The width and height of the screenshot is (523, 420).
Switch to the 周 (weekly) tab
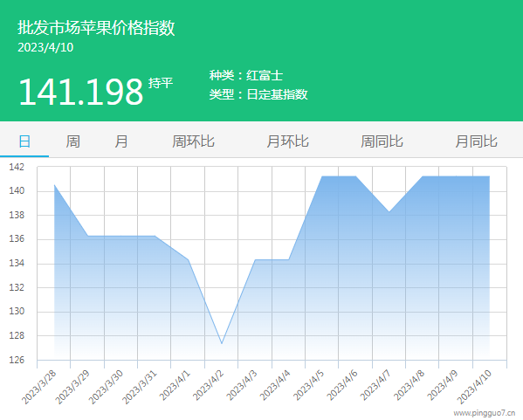72,141
